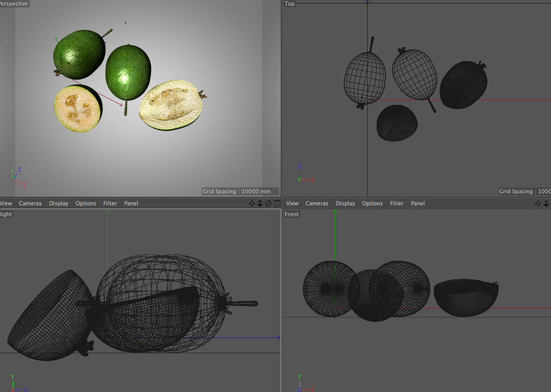This screenshot has width=551, height=392.
Task: Select the round cut feijoa half in Perspective view
Action: tap(78, 108)
